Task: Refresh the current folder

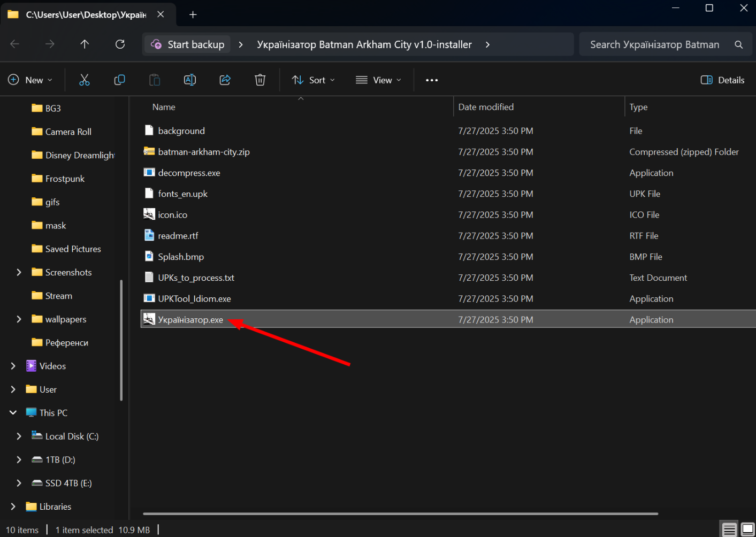Action: click(x=120, y=44)
